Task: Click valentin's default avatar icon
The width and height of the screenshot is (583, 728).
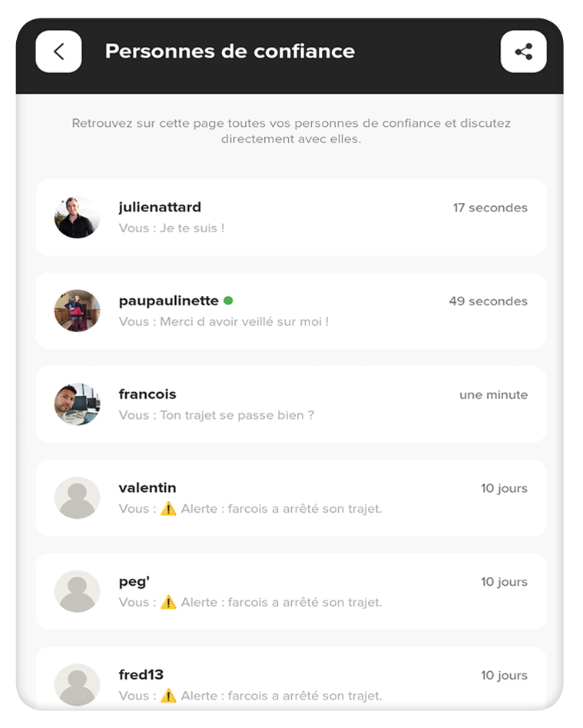Action: pos(77,497)
